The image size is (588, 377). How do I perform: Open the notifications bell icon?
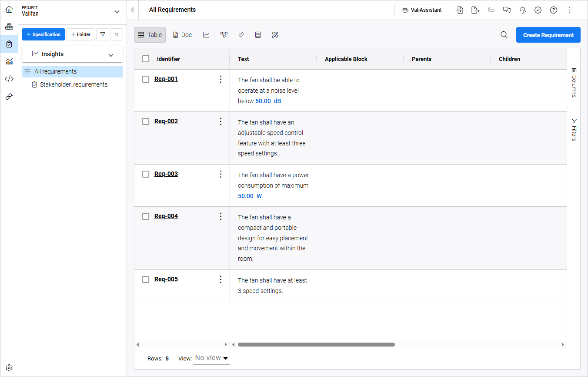522,10
